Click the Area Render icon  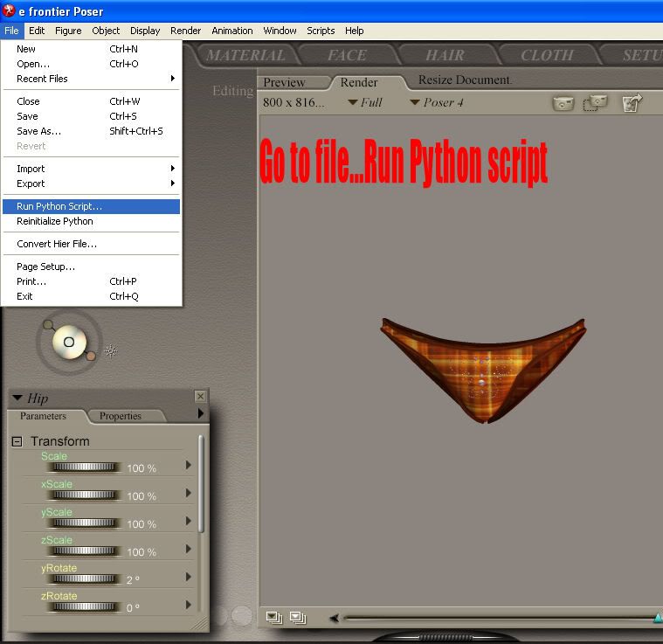pos(596,103)
